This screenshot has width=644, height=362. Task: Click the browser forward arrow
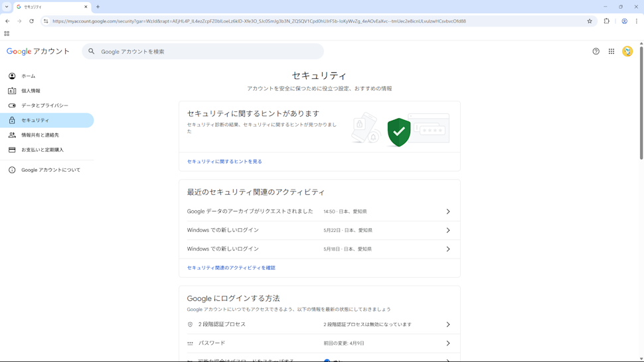coord(19,21)
